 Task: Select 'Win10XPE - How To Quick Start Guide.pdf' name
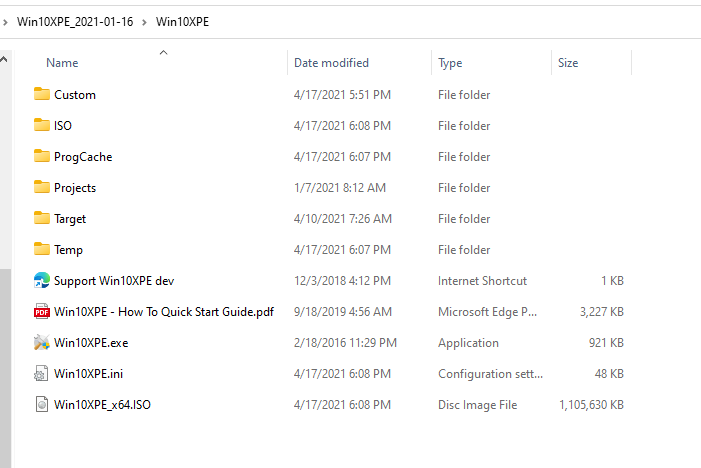(x=164, y=312)
